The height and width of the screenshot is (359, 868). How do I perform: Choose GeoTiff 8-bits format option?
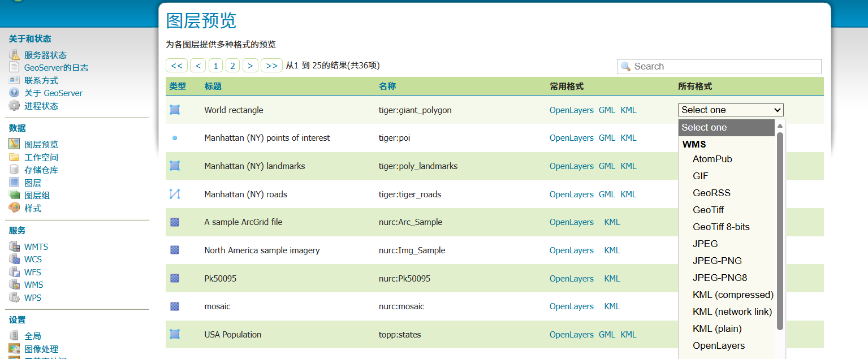721,227
